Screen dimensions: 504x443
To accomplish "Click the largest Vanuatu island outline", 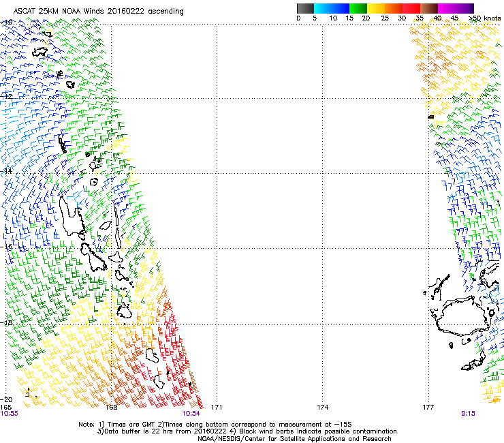I will point(72,217).
